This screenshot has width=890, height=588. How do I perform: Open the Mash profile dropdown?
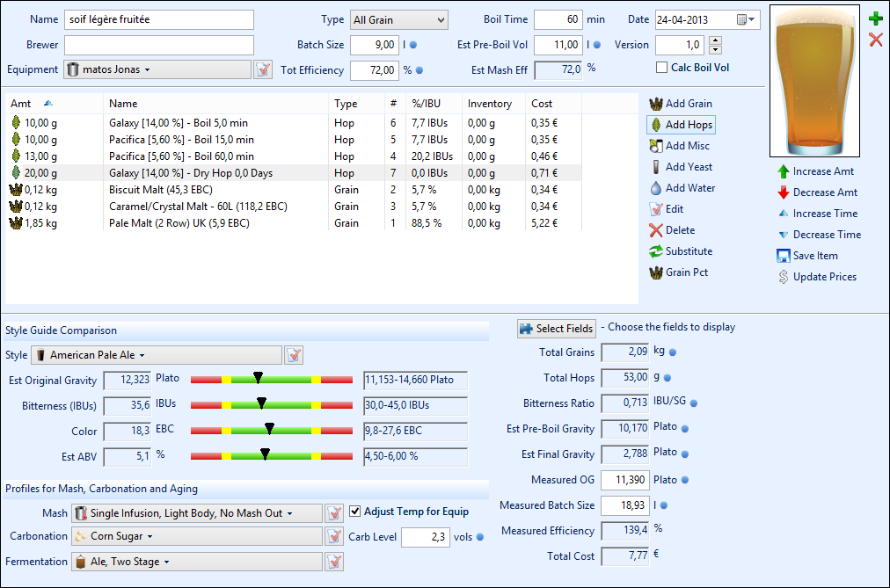click(x=197, y=513)
